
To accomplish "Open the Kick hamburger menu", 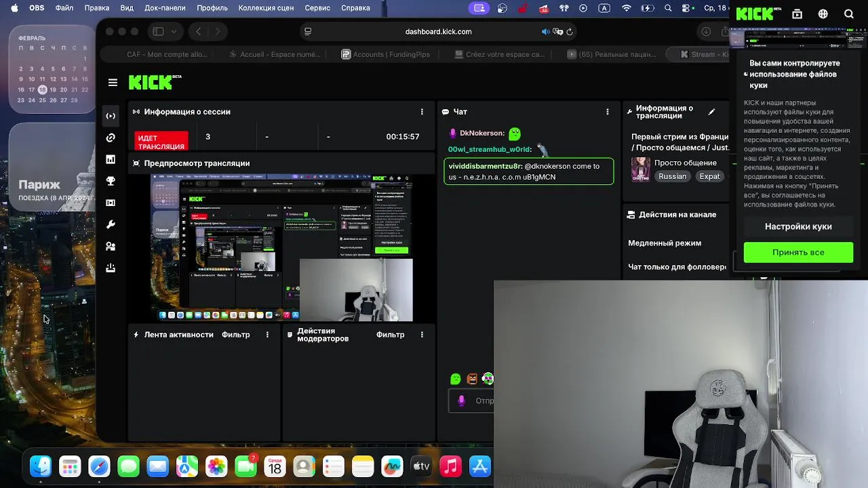I will [113, 83].
